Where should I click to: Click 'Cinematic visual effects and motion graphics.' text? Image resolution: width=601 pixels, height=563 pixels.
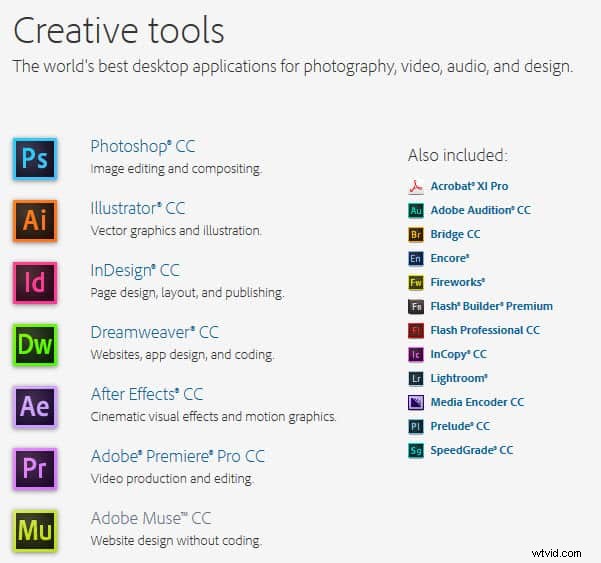(213, 417)
